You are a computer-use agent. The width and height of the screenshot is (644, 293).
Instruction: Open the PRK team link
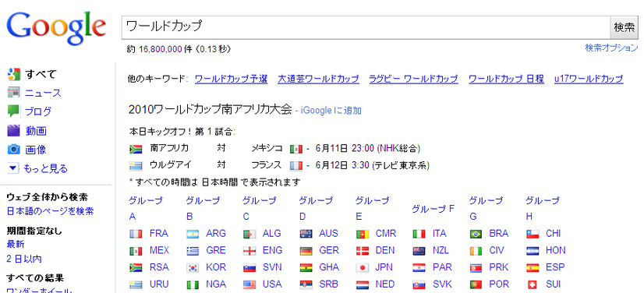coord(499,267)
